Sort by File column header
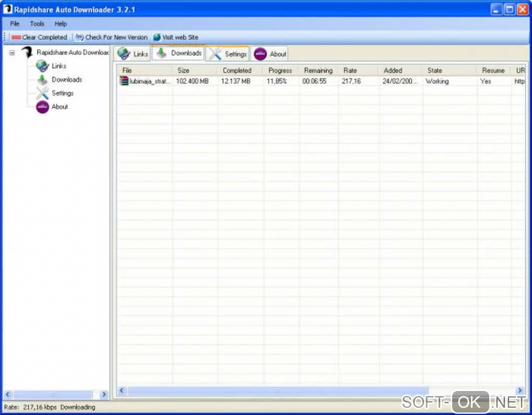This screenshot has width=532, height=415. [145, 70]
